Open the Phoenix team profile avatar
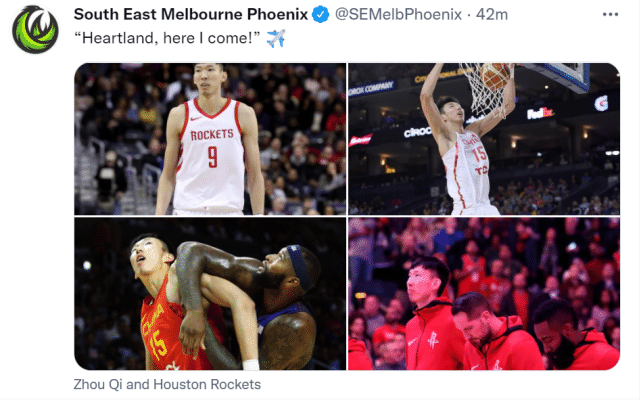Screen dimensions: 641x400 pos(35,29)
